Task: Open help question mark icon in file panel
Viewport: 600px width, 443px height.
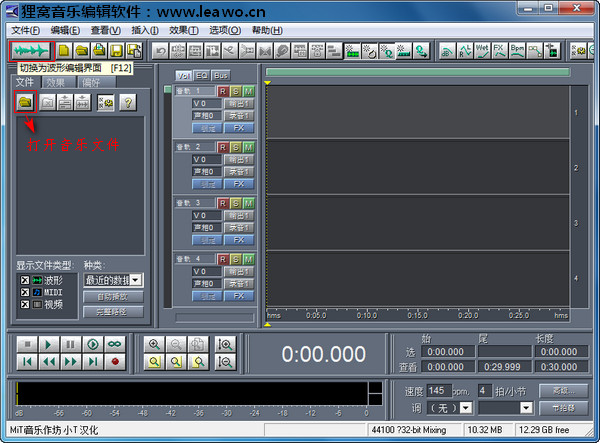Action: 128,103
